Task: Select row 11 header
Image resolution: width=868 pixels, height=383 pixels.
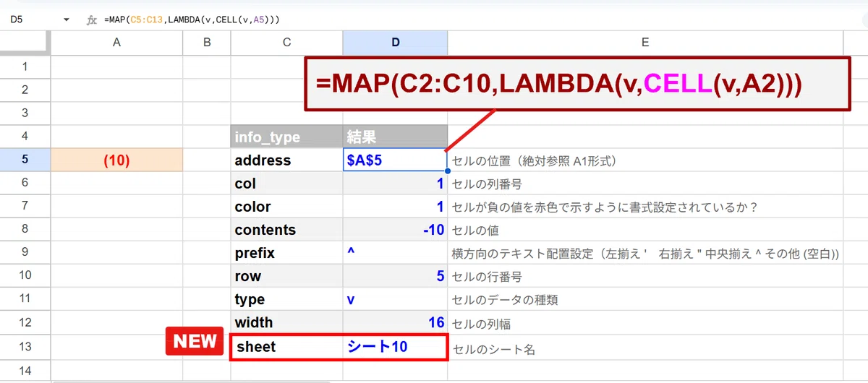Action: (25, 299)
